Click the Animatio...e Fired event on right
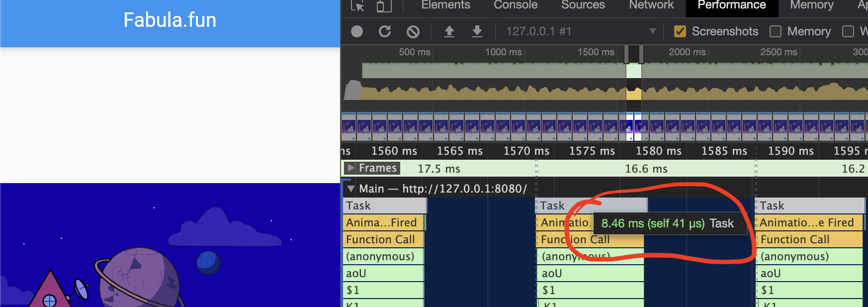868x307 pixels. click(810, 222)
